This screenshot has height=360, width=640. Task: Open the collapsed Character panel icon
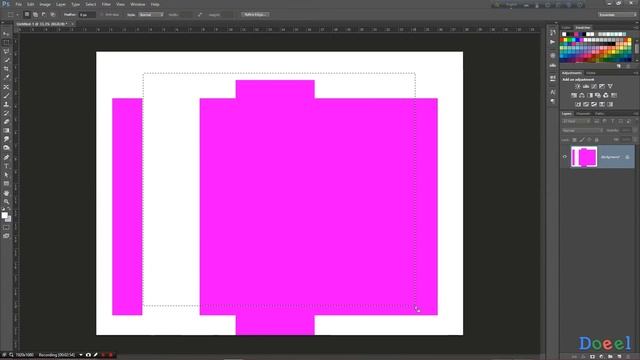pos(553,92)
